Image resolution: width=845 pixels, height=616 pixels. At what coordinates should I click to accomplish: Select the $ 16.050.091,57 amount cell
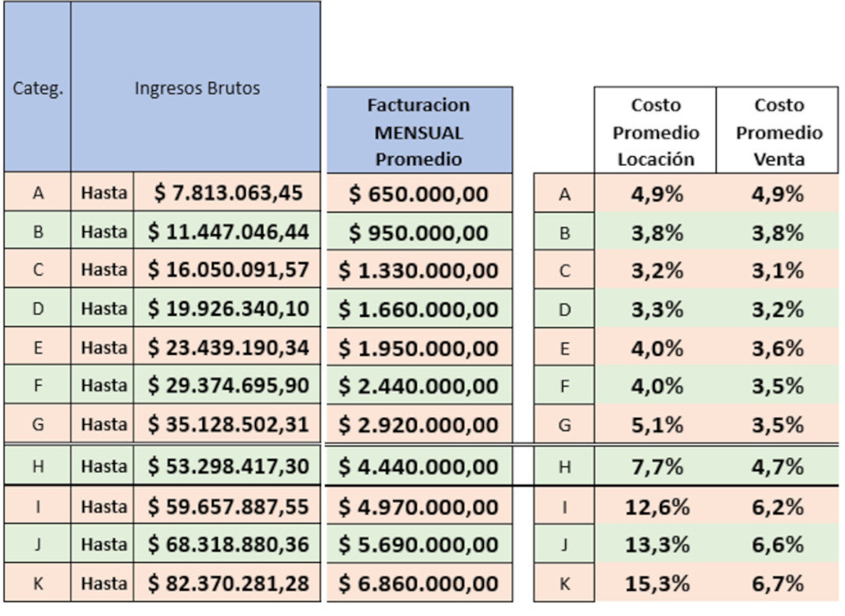228,270
